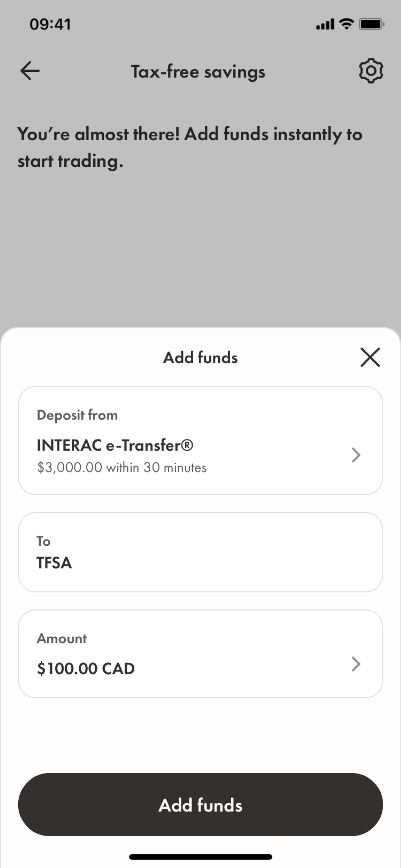Tap the You're almost there message
The width and height of the screenshot is (401, 868).
tap(190, 147)
